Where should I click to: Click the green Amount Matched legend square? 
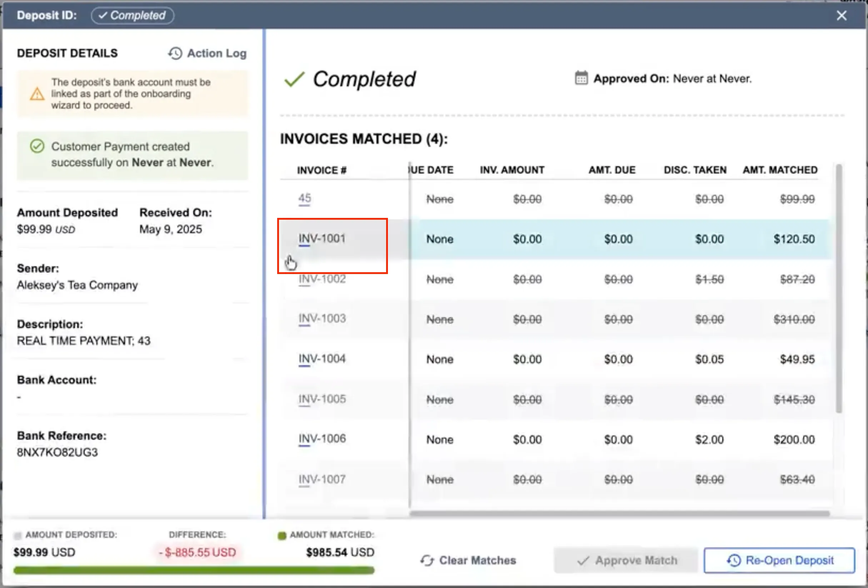[x=282, y=536]
